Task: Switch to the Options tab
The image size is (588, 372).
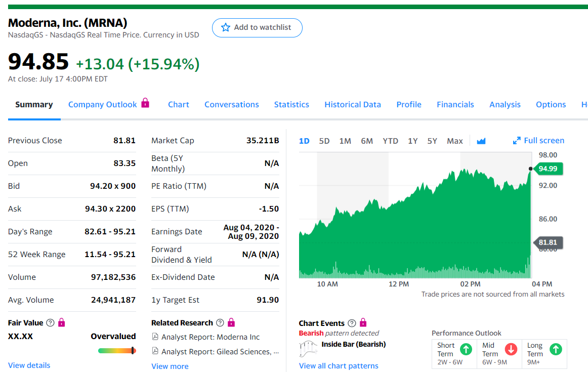Action: tap(551, 105)
